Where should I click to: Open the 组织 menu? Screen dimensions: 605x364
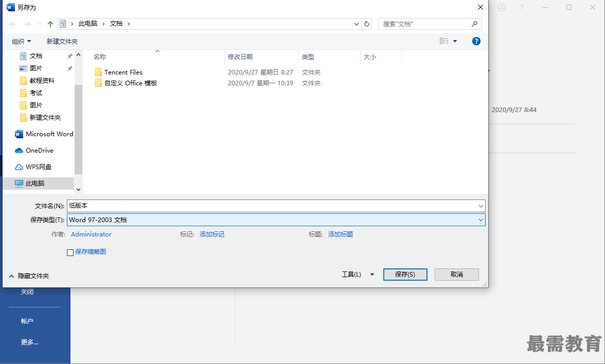[x=21, y=41]
